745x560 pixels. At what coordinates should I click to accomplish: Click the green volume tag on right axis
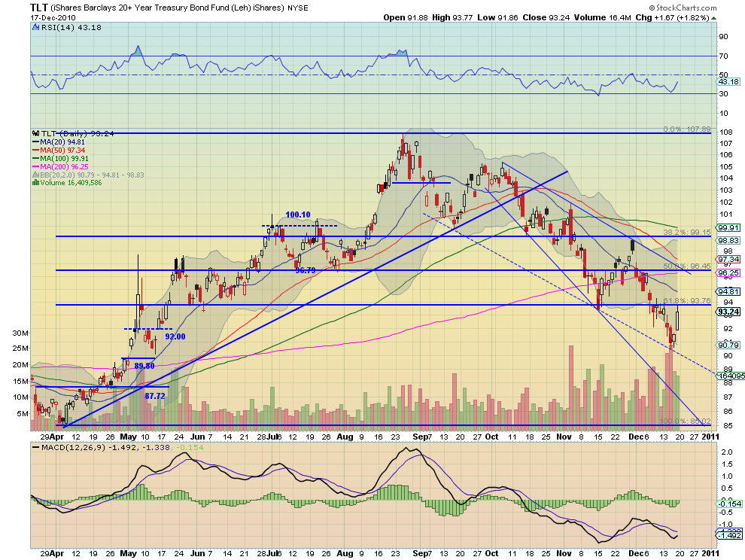(731, 376)
